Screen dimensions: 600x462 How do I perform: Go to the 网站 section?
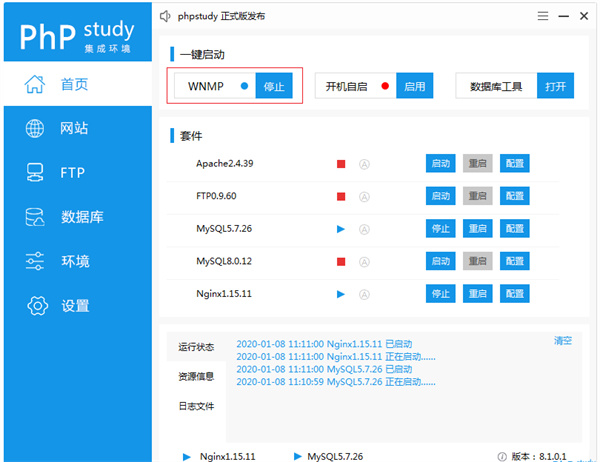74,128
